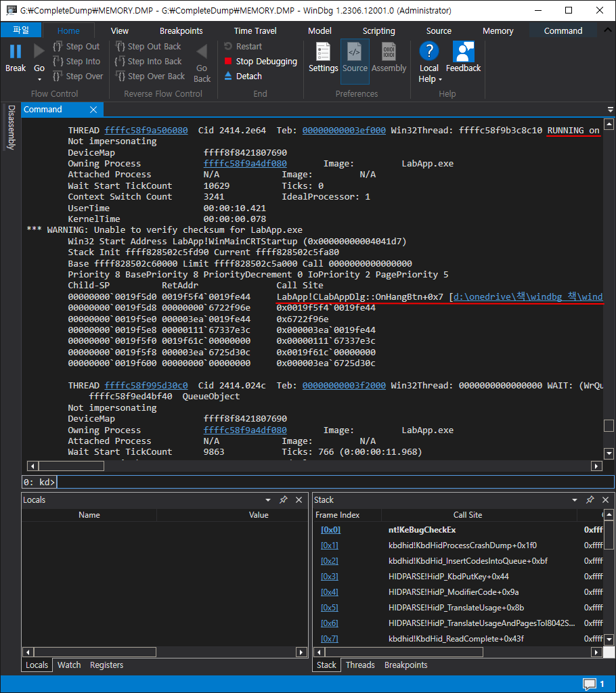616x693 pixels.
Task: Follow Teb link 00000000003ef000
Action: tap(344, 131)
